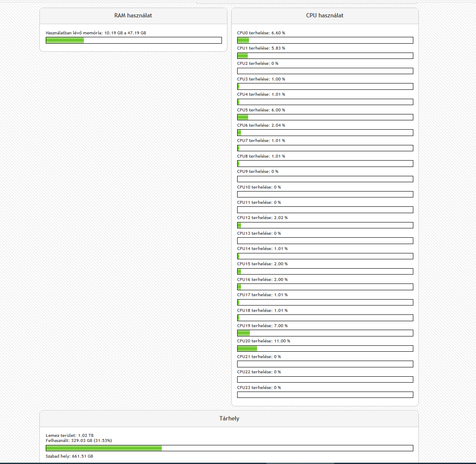The image size is (476, 464).
Task: Click the CPU0 terhelése: 6.60 % label
Action: (x=261, y=33)
